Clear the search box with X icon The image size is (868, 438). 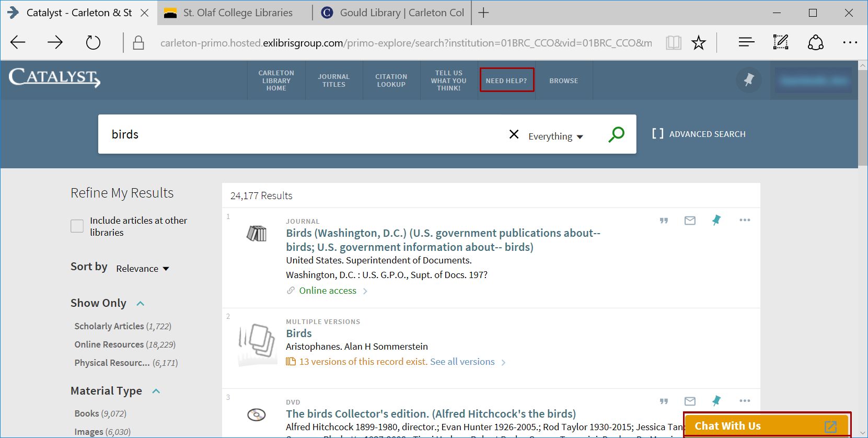(514, 134)
